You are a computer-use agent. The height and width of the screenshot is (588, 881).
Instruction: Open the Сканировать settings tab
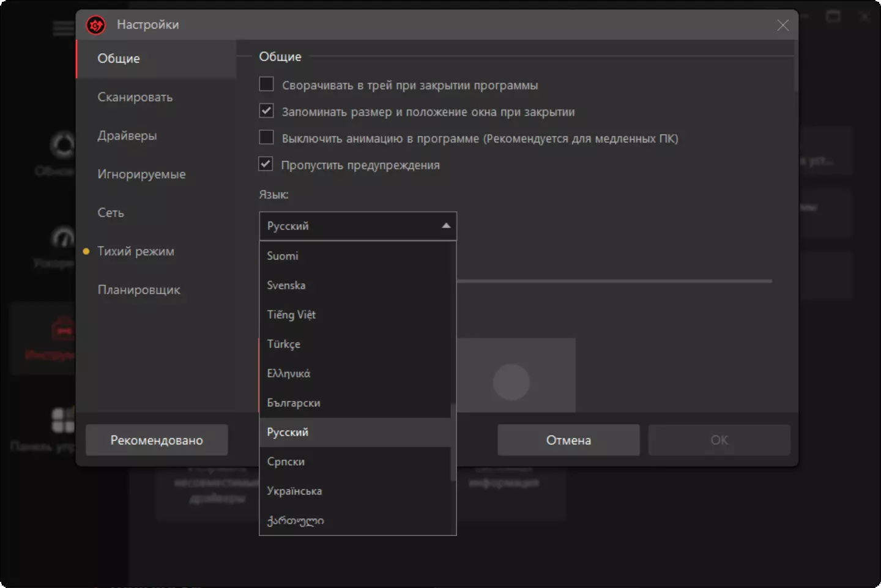[x=135, y=97]
